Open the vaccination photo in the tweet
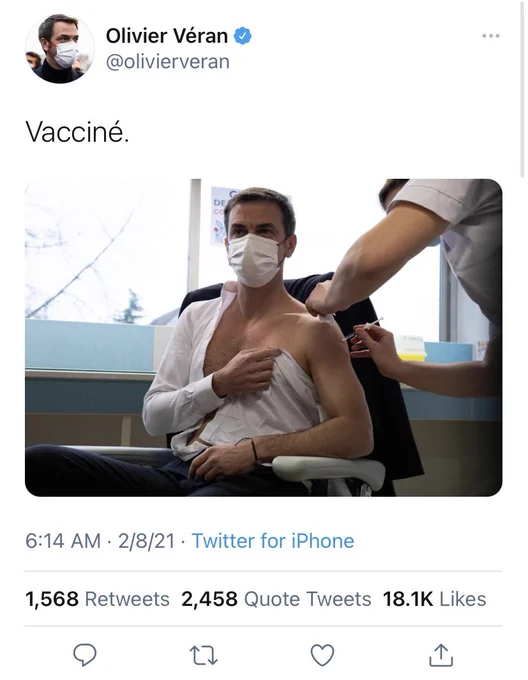 pyautogui.click(x=264, y=337)
